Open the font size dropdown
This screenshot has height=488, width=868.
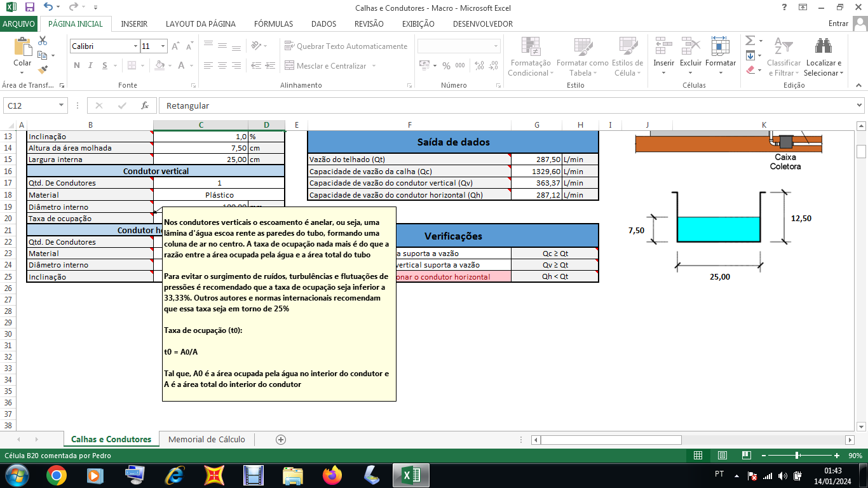(163, 46)
